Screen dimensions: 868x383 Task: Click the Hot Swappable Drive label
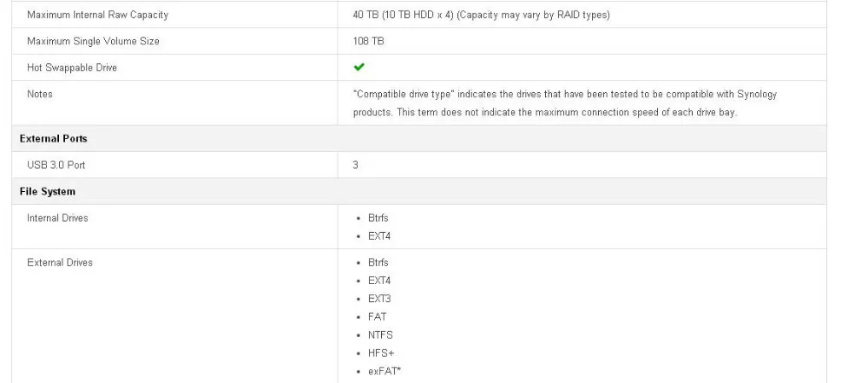[72, 68]
